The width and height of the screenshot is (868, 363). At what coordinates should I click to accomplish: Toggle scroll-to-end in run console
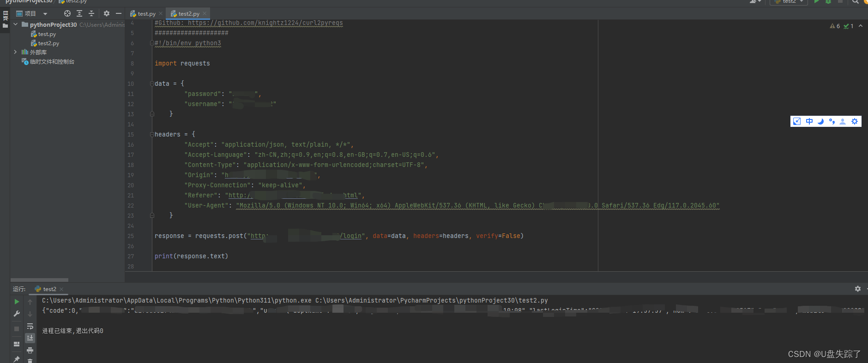click(30, 338)
